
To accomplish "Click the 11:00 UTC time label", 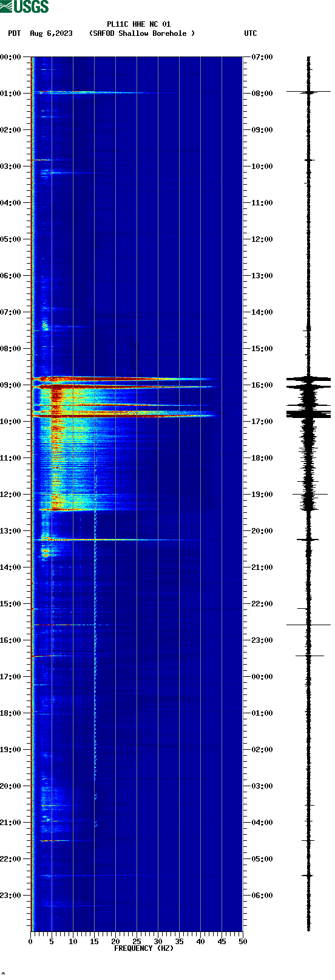I will point(262,203).
